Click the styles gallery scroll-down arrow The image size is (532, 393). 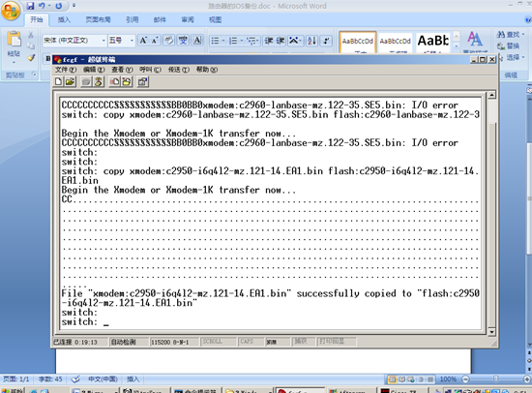click(x=457, y=45)
